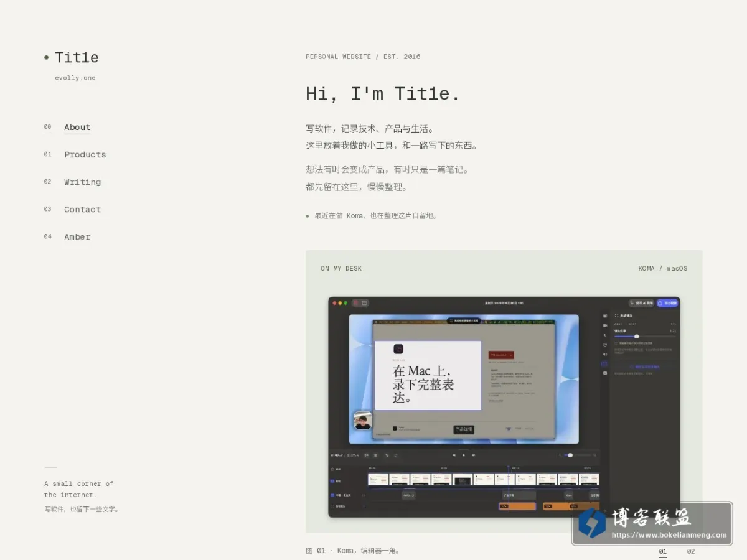Click the caption "图 01 · Koma，编辑器一角。"
The width and height of the screenshot is (747, 560).
[353, 551]
